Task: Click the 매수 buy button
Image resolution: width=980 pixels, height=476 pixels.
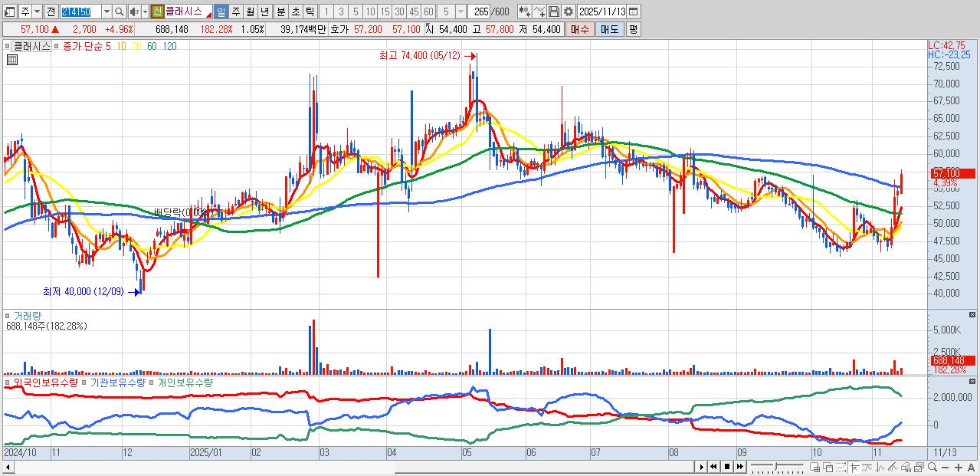Action: [579, 29]
